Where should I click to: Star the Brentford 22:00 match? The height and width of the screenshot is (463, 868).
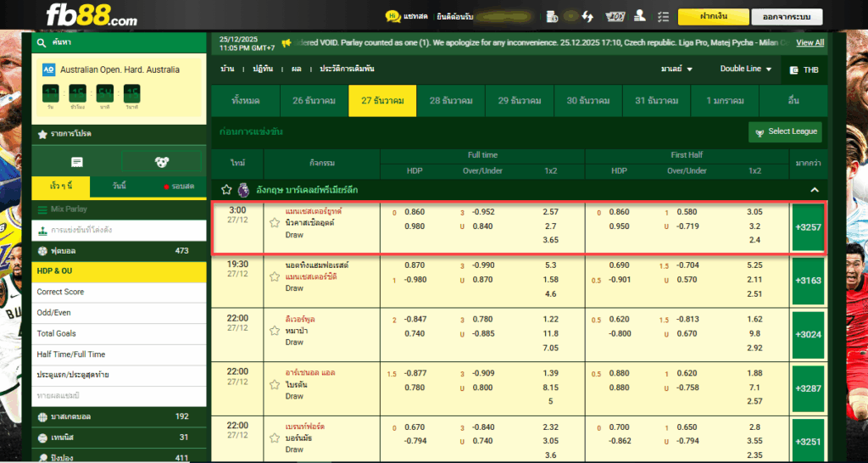[x=274, y=438]
